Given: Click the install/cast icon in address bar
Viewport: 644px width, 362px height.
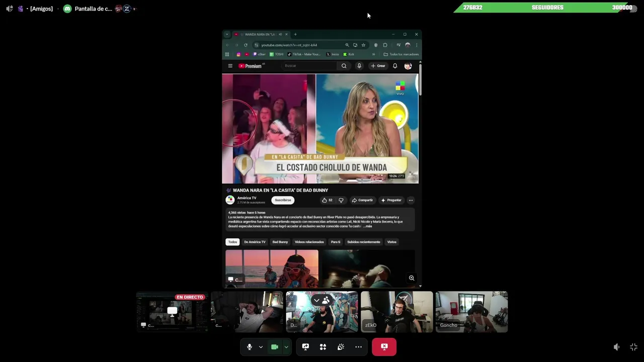Looking at the screenshot, I should [355, 45].
